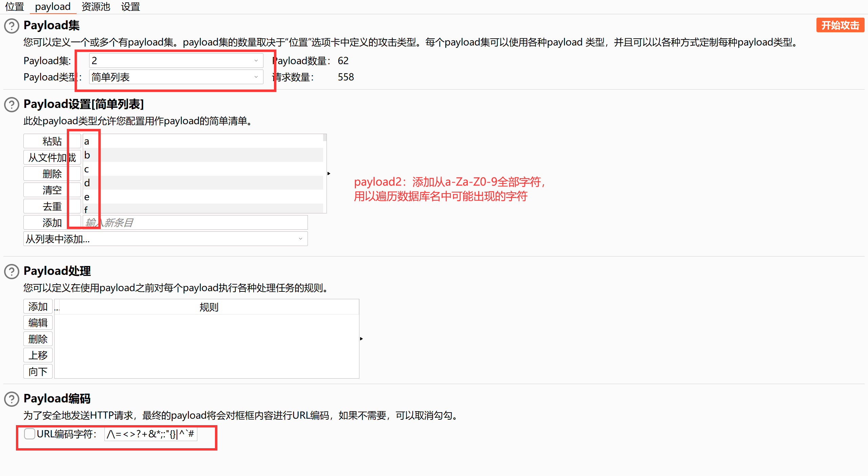
Task: Open the 资源池 tab
Action: (x=95, y=6)
